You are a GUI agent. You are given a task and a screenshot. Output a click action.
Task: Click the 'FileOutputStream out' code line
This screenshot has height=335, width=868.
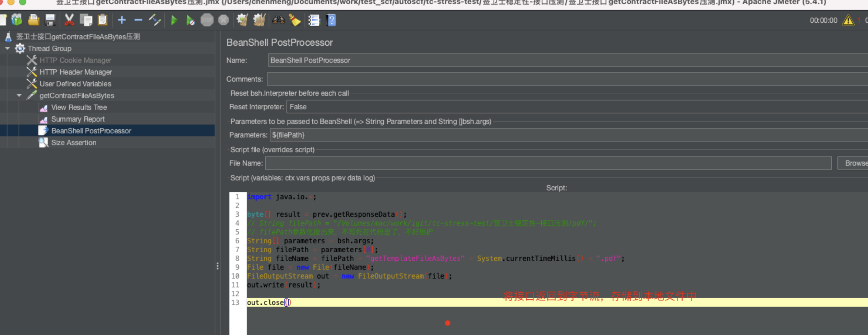[x=349, y=276]
